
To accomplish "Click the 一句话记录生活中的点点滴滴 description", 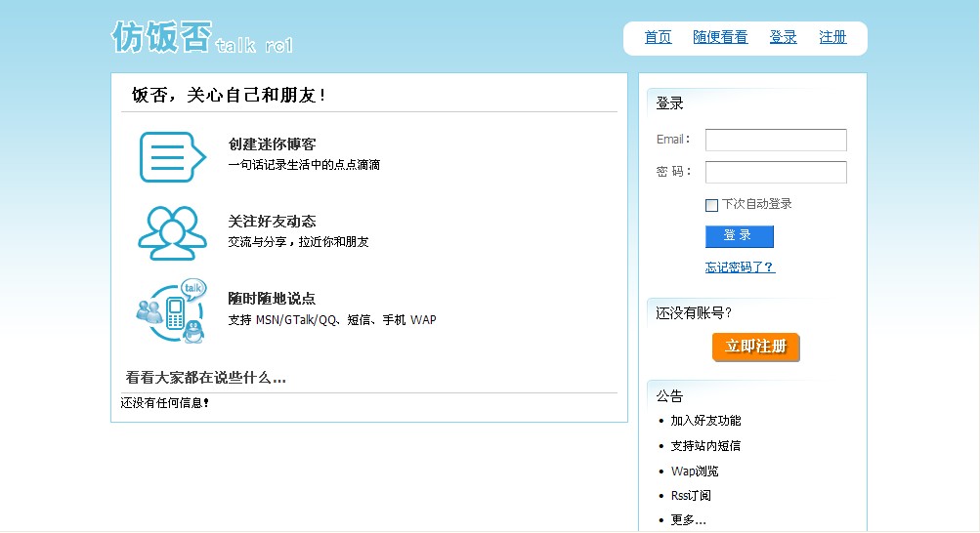I will [304, 165].
